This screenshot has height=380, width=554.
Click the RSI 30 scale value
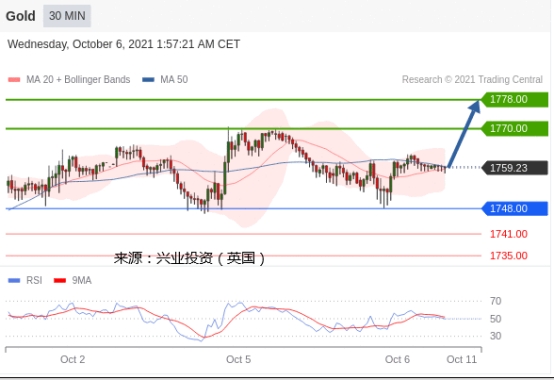(495, 336)
